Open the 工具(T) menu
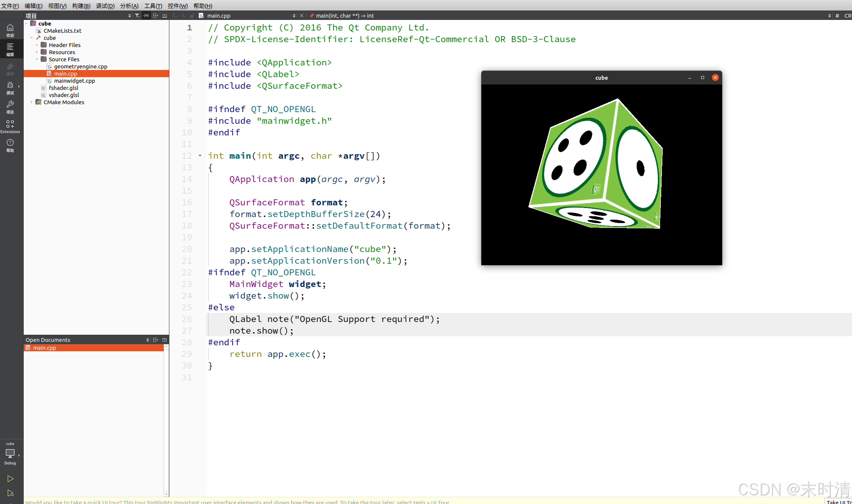The image size is (852, 504). 153,6
